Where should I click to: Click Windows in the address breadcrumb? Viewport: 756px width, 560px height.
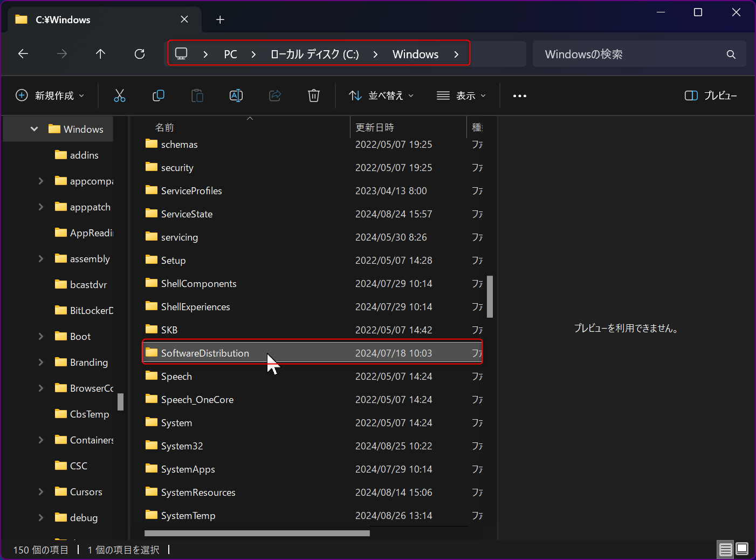(x=415, y=54)
